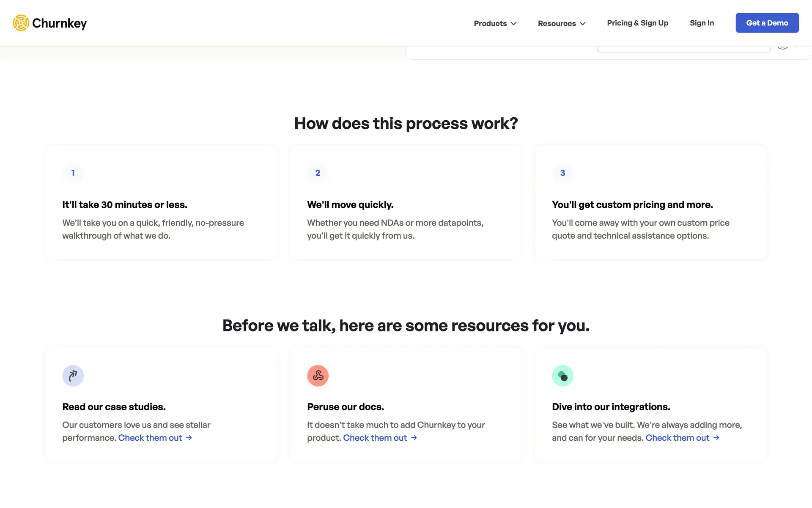Click the step 2 number badge
Image resolution: width=812 pixels, height=508 pixels.
point(318,173)
